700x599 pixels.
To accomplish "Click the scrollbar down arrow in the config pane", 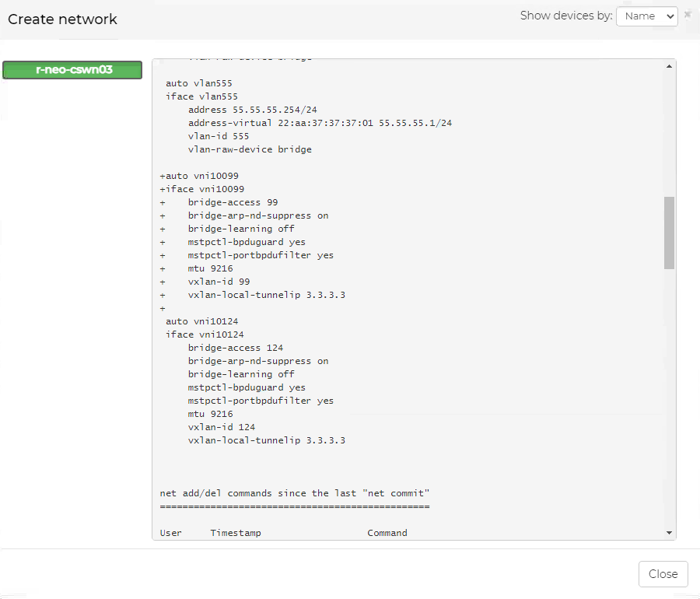I will [x=669, y=533].
